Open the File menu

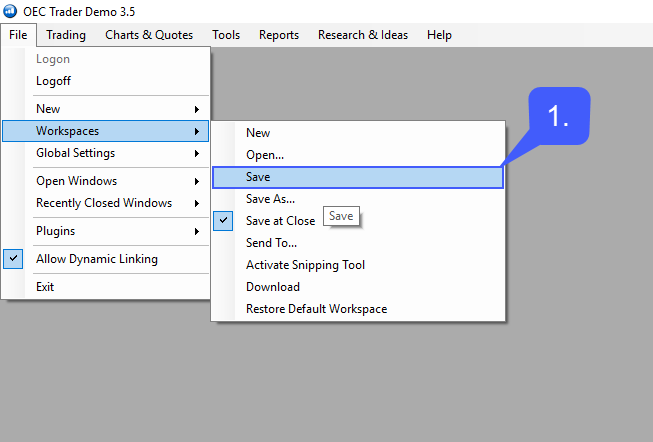18,35
